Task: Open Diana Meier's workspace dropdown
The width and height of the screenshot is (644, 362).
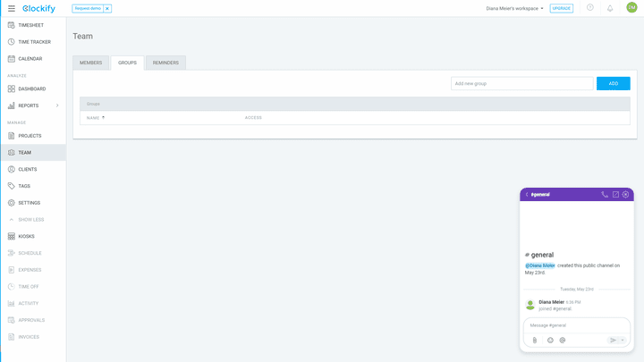Action: (x=514, y=8)
